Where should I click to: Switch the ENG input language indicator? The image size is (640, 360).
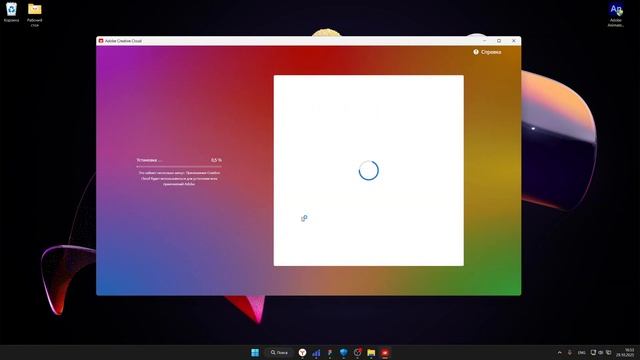tap(582, 352)
